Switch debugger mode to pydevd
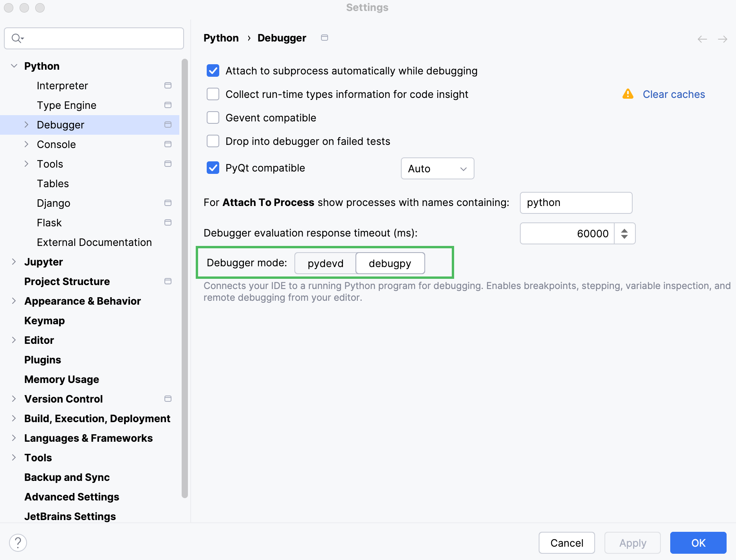Image resolution: width=736 pixels, height=560 pixels. [x=325, y=263]
